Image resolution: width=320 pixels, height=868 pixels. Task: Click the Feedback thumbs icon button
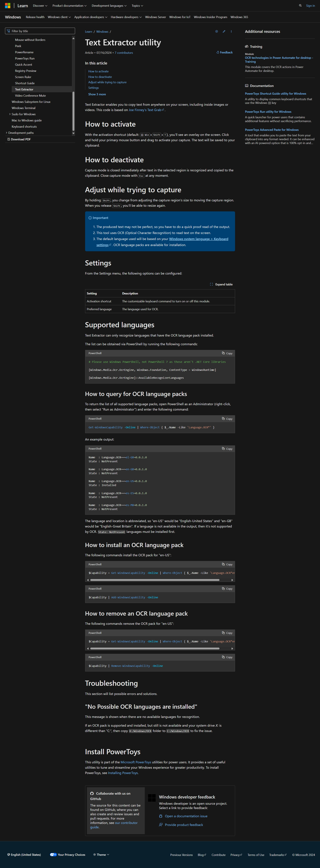(x=225, y=53)
